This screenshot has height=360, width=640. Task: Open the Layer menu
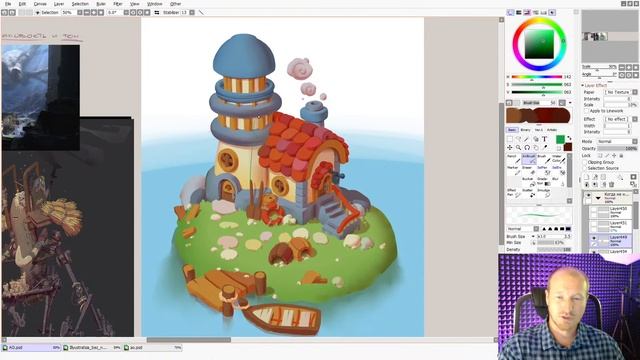pyautogui.click(x=59, y=4)
